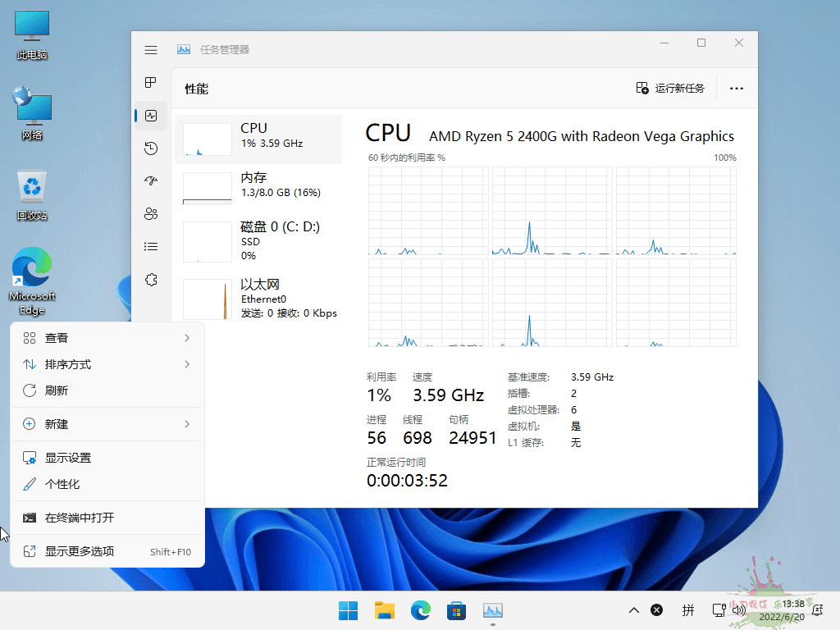
Task: Launch File Explorer from the taskbar
Action: tap(385, 610)
